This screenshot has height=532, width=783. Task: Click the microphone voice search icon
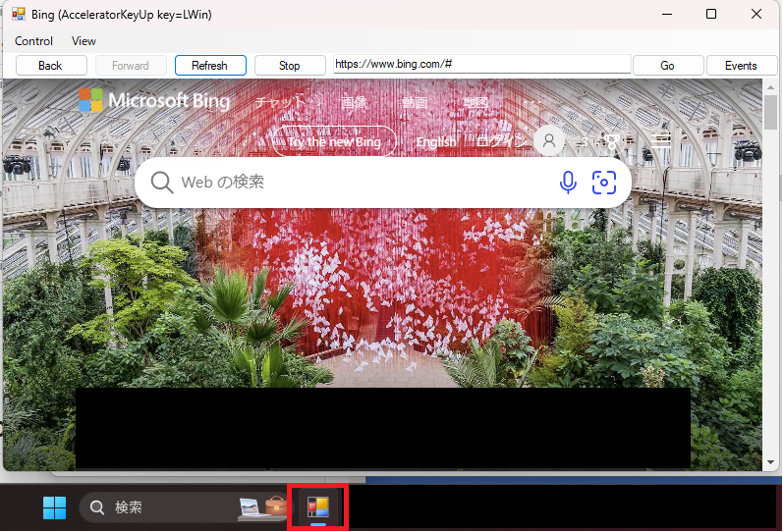tap(568, 182)
